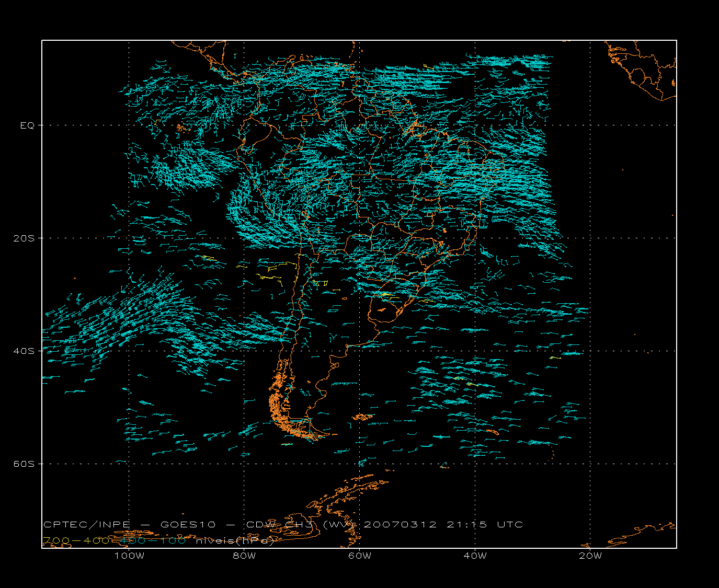Click the '20070312' date text

400,524
